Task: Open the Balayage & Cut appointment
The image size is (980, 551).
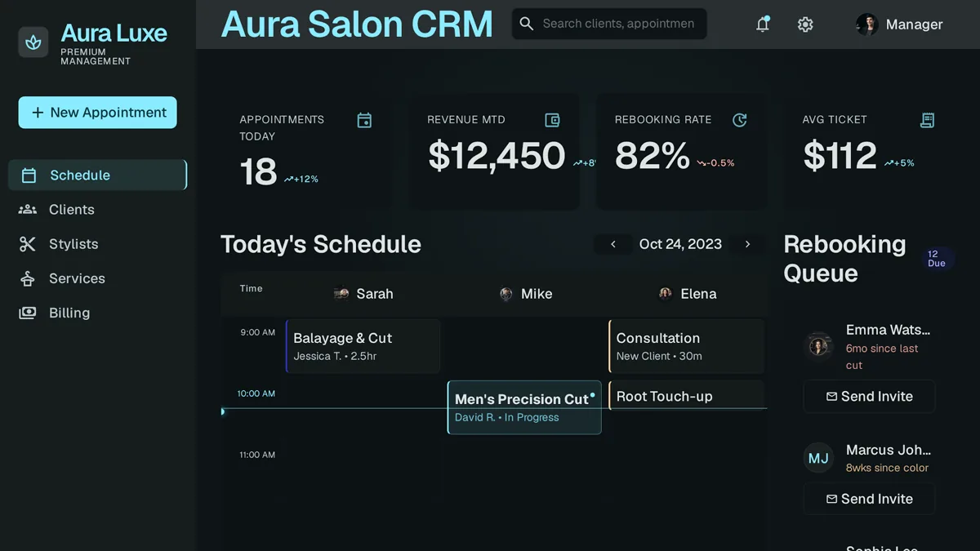Action: [363, 346]
